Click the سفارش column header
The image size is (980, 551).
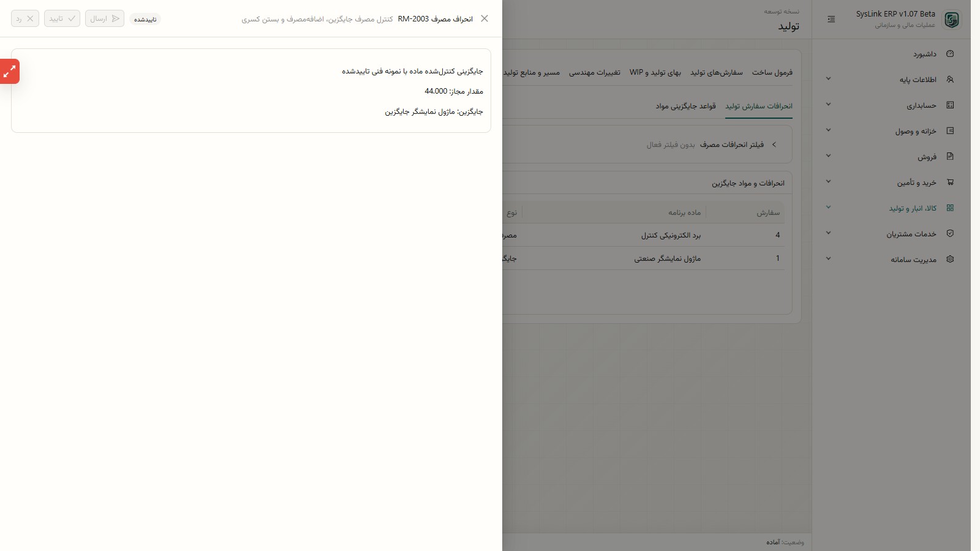[x=768, y=212]
